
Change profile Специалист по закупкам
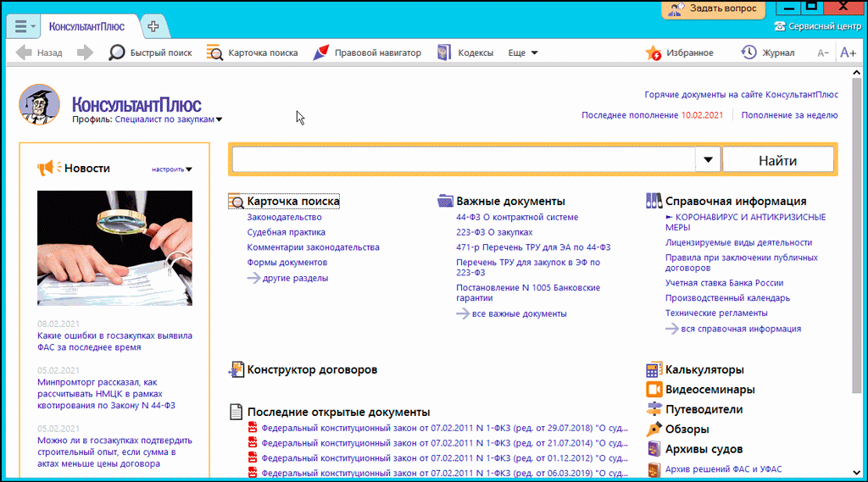[169, 119]
